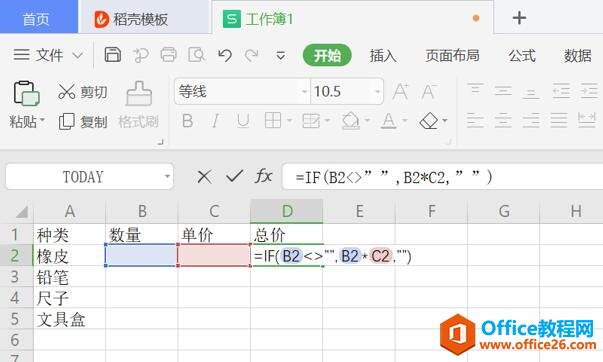
Task: Increase font size with A+ icon
Action: (400, 92)
